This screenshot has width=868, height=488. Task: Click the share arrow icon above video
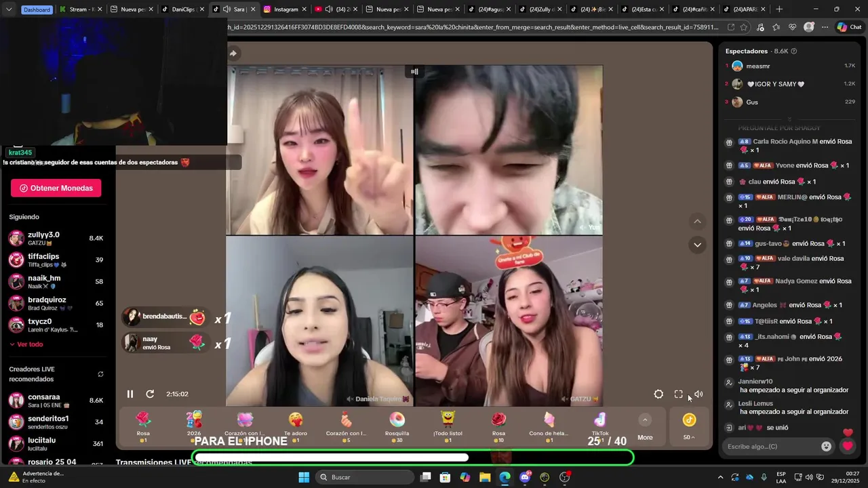coord(233,53)
